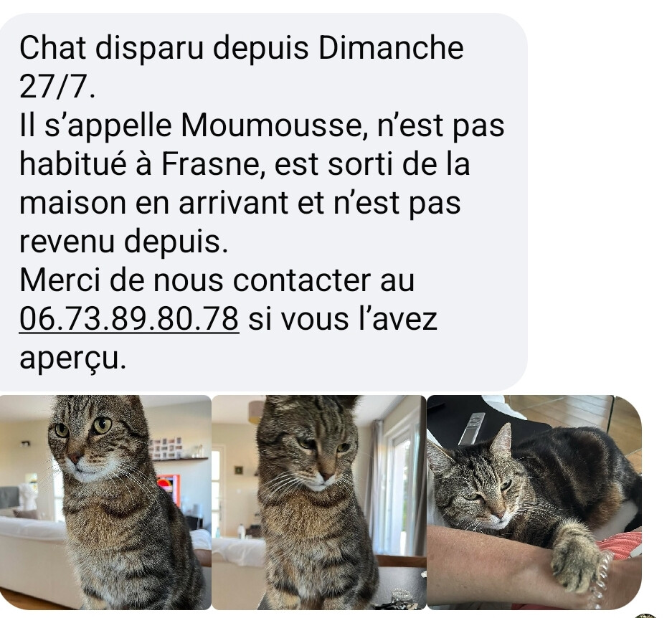Screen dimensions: 672x618
Task: Click the date 27/7 in the message
Action: [53, 87]
